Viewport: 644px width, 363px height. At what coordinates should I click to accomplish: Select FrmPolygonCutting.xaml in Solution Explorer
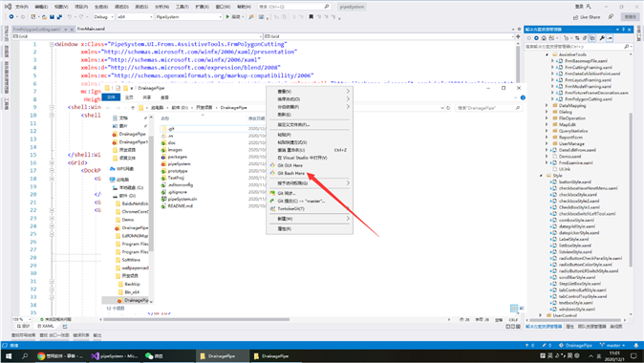pyautogui.click(x=589, y=99)
